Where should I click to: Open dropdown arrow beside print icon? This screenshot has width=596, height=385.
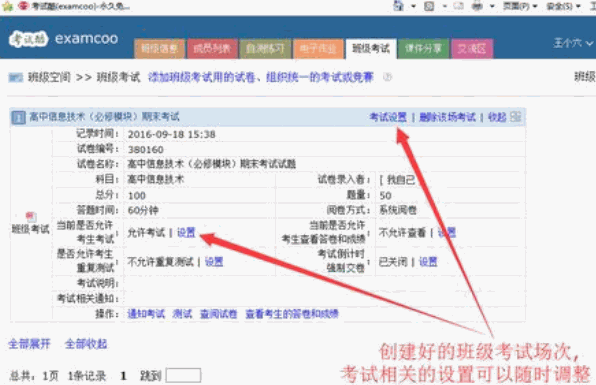tap(492, 6)
